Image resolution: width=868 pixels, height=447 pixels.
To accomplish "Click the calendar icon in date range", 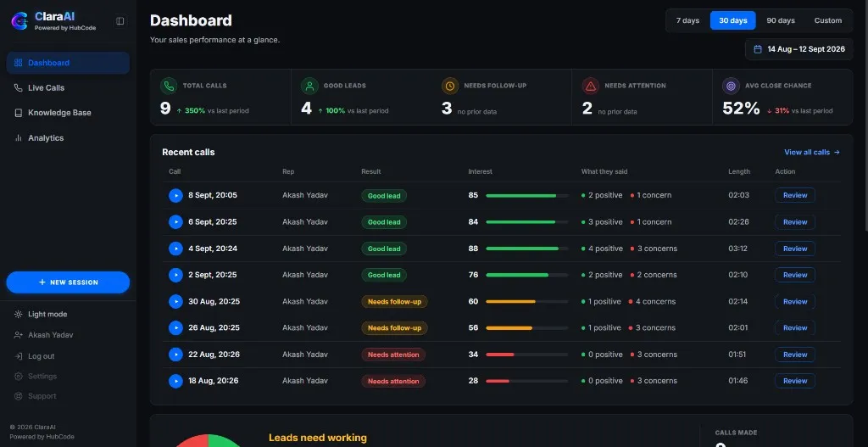I will click(x=758, y=49).
